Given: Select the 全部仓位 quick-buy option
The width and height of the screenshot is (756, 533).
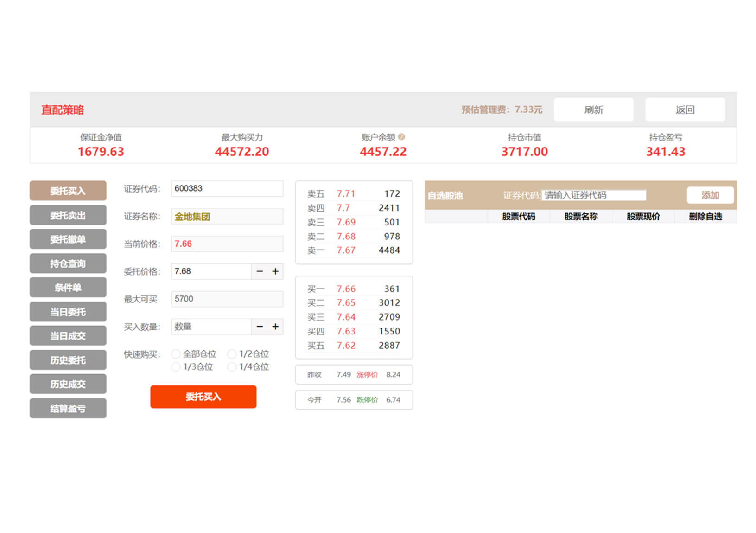Looking at the screenshot, I should click(x=176, y=354).
